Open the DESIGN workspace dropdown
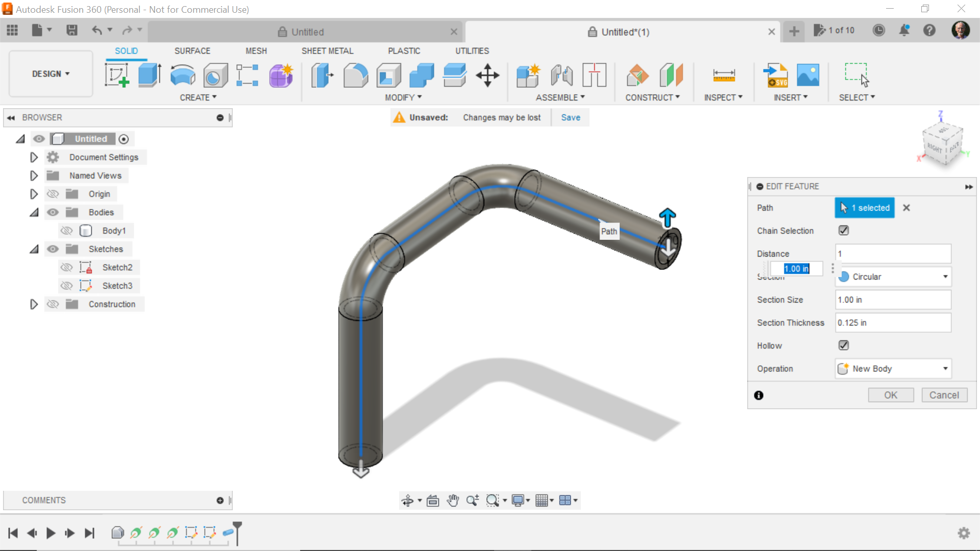The width and height of the screenshot is (980, 551). click(x=51, y=74)
